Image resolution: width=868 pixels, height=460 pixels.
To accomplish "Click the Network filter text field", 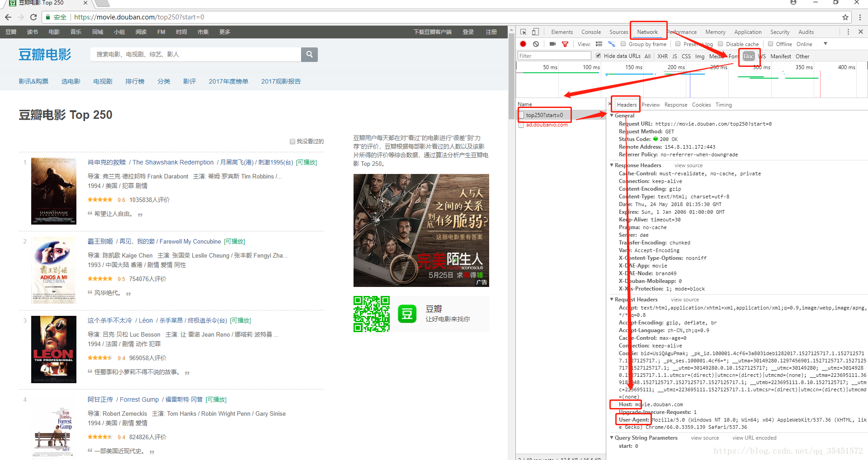I will pyautogui.click(x=554, y=56).
